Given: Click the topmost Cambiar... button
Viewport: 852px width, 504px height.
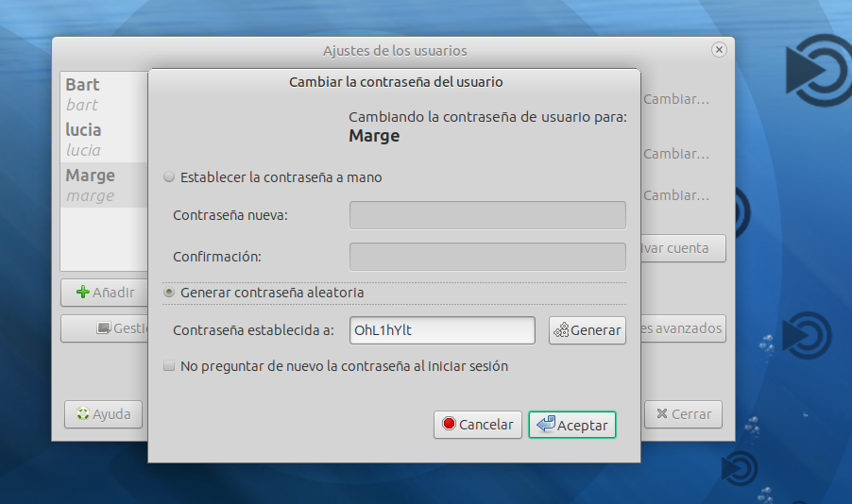Looking at the screenshot, I should pos(675,99).
